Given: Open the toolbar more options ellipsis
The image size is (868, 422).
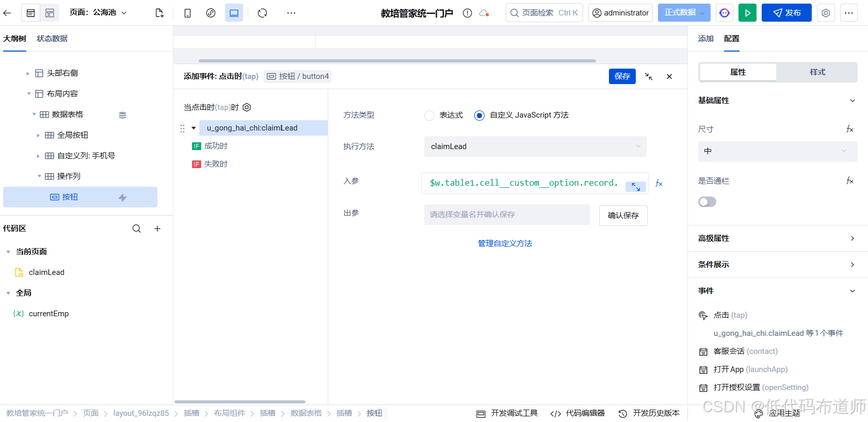Looking at the screenshot, I should [292, 13].
